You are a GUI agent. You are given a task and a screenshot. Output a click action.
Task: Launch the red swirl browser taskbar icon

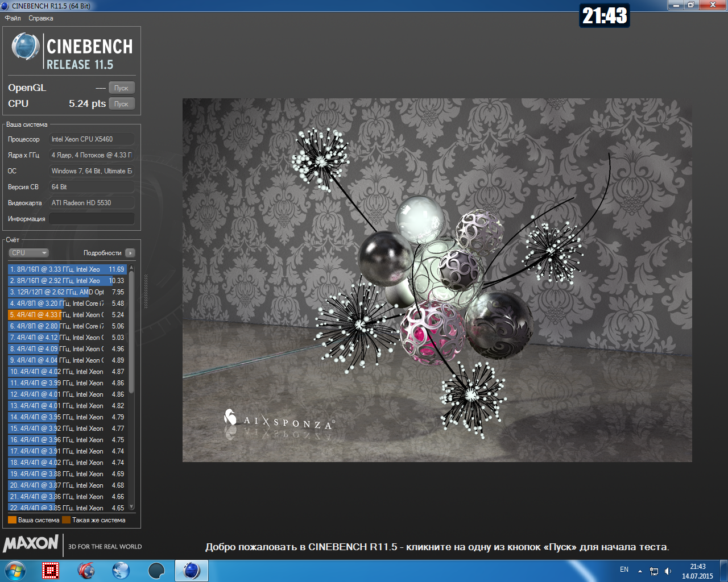[x=86, y=570]
